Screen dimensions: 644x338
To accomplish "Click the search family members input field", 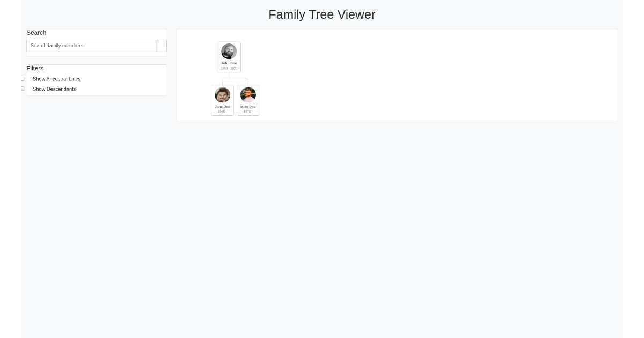I will click(x=91, y=46).
